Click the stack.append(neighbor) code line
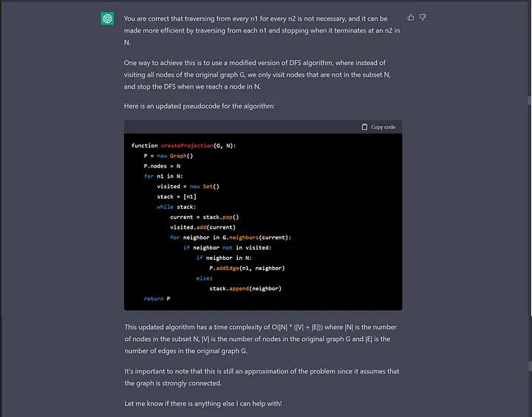Viewport: 532px width, 417px height. 245,289
